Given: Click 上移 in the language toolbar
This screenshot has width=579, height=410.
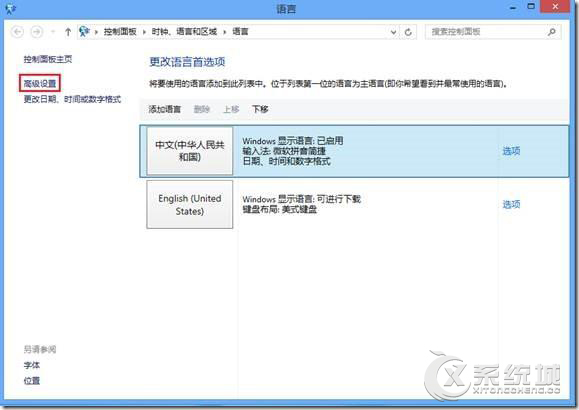Looking at the screenshot, I should coord(231,109).
